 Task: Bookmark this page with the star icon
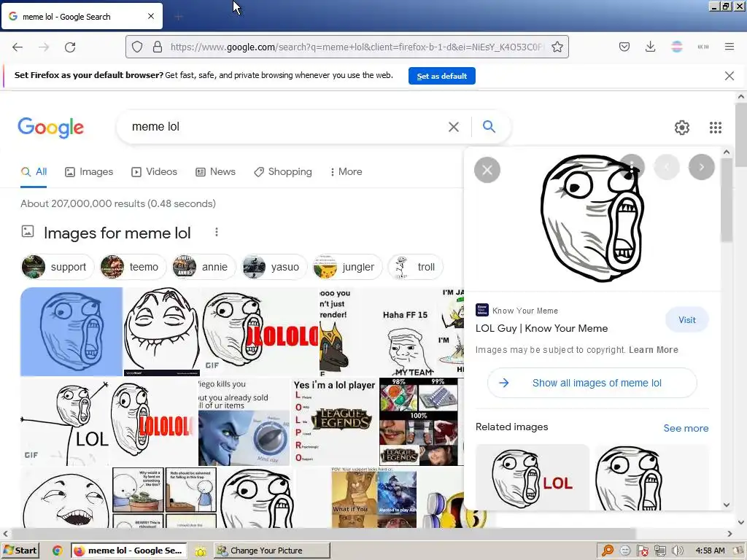point(557,47)
